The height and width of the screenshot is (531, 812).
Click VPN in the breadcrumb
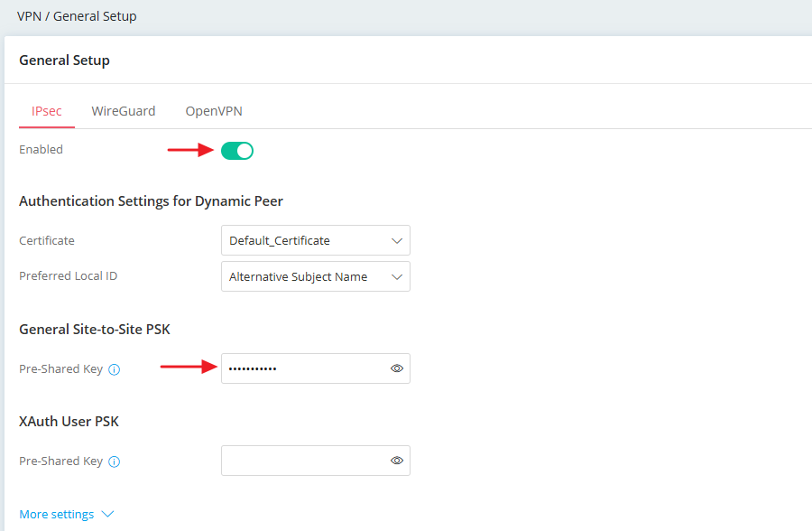[x=29, y=16]
